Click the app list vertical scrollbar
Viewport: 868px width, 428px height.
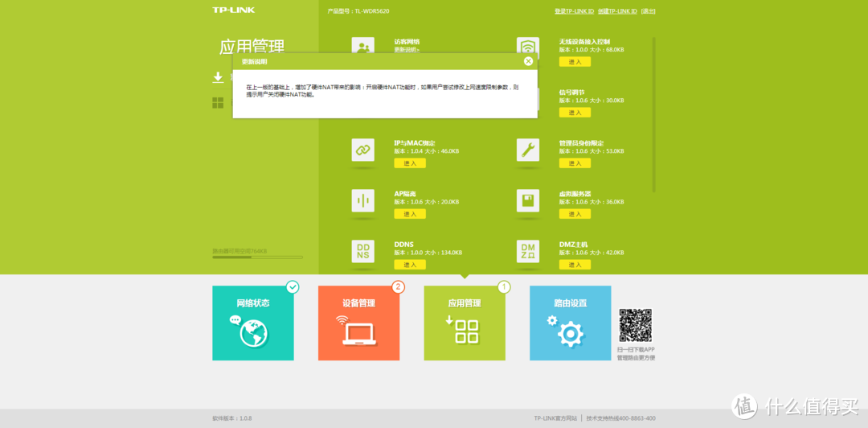tap(653, 115)
